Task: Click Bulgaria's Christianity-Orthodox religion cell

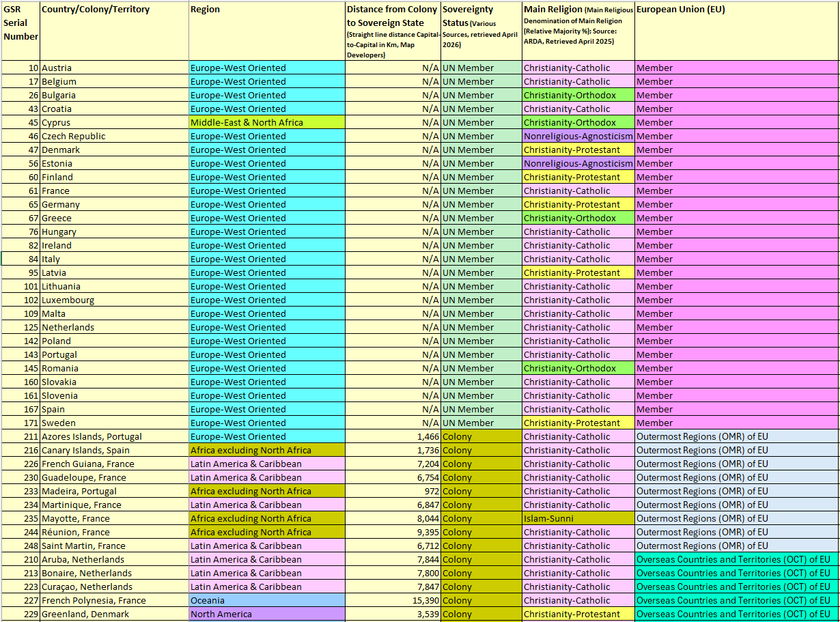Action: point(578,95)
